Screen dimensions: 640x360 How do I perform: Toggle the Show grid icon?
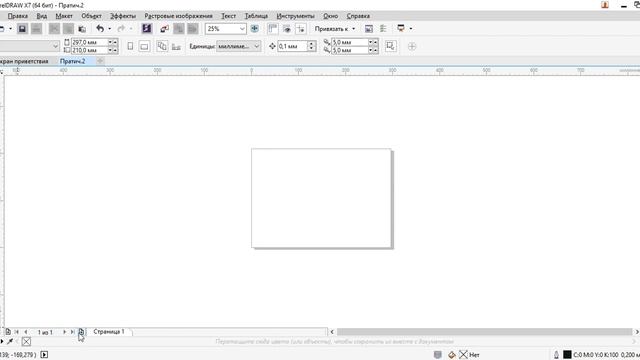pyautogui.click(x=287, y=29)
